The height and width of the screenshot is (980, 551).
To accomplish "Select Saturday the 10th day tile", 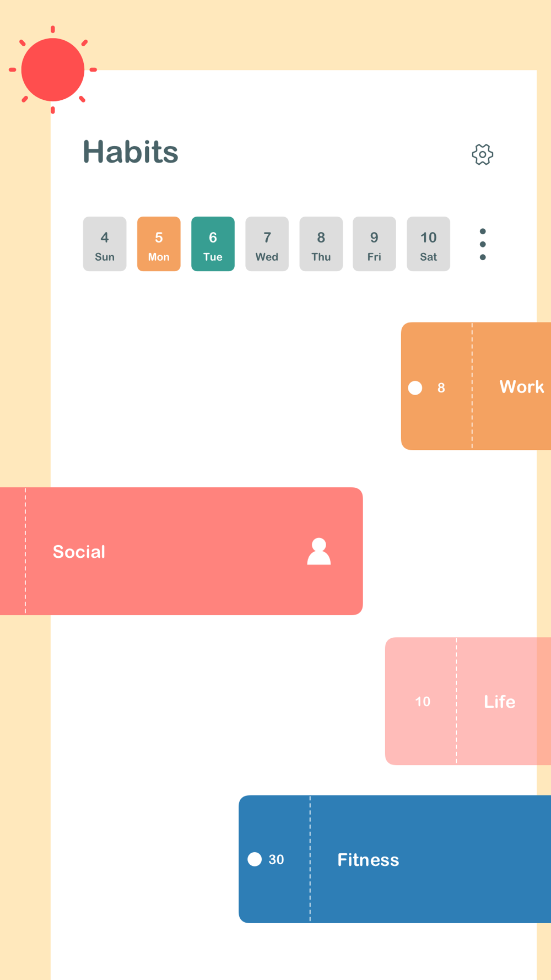I will pos(428,244).
